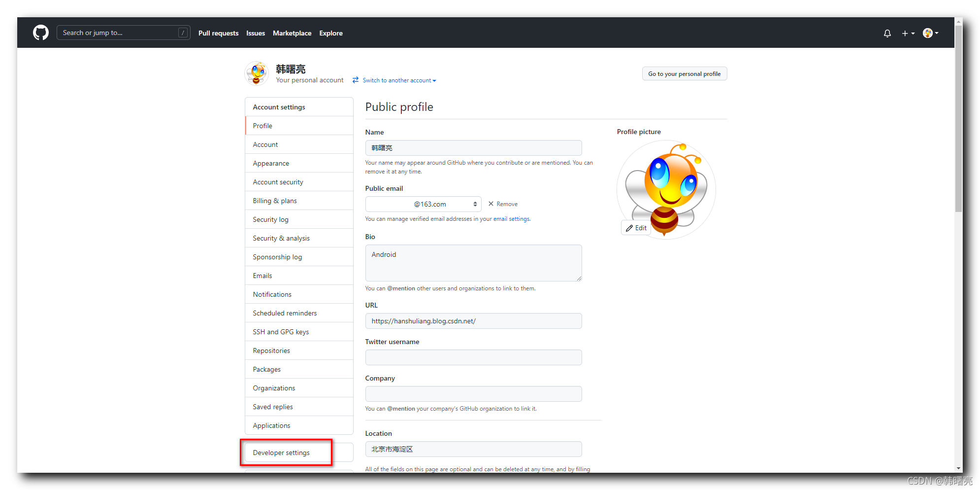This screenshot has height=490, width=980.
Task: Click the scrollbar down arrow
Action: coord(958,468)
